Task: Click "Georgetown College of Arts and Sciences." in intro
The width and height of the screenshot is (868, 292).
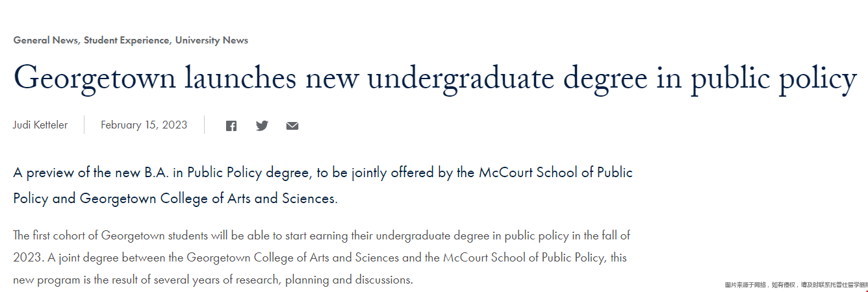Action: [209, 199]
